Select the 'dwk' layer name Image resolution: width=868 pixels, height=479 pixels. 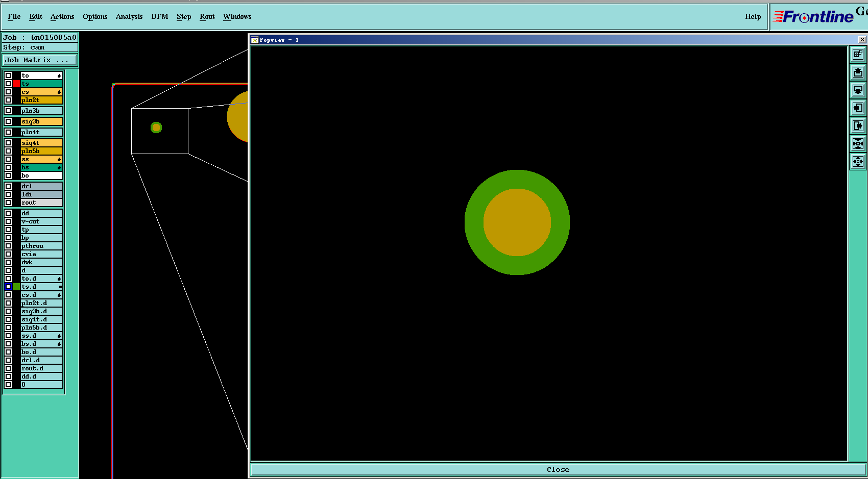click(x=41, y=262)
